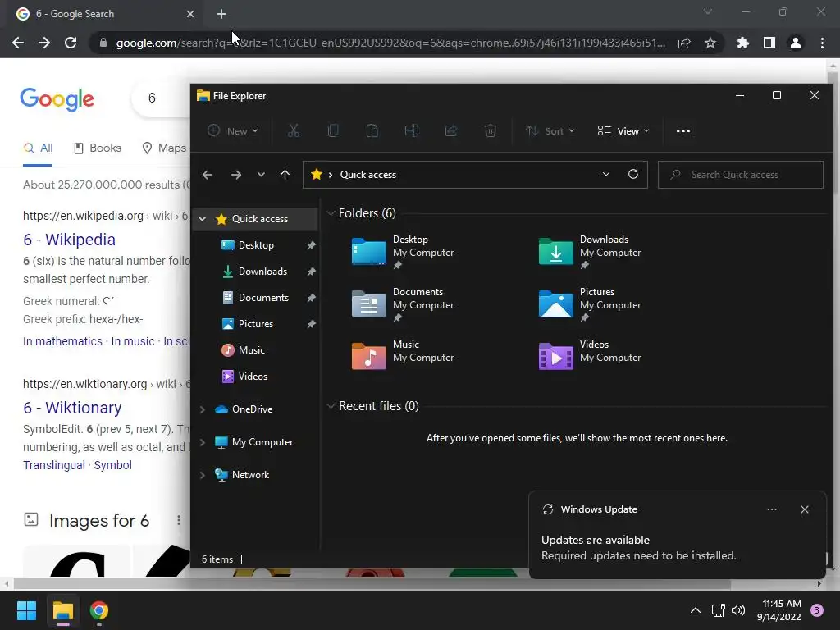Open the Videos folder tile
840x630 pixels.
[x=590, y=357]
